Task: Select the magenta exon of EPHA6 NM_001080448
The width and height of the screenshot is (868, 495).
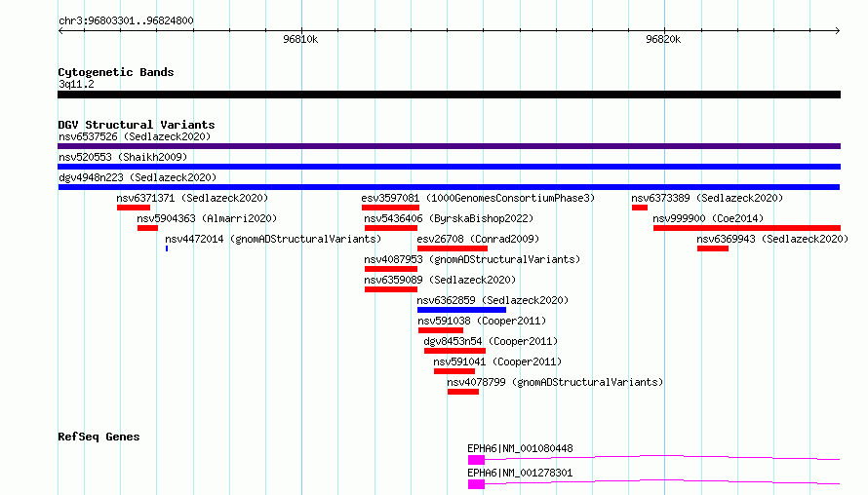Action: (476, 460)
